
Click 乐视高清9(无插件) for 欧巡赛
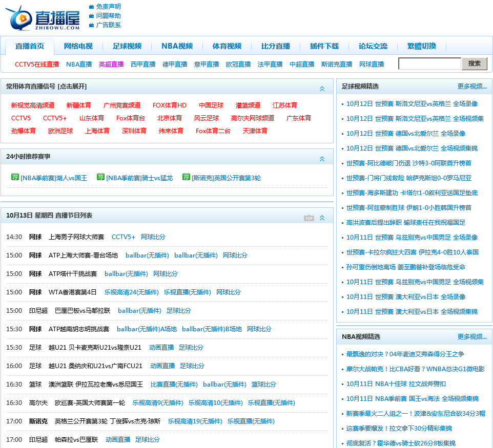(158, 403)
